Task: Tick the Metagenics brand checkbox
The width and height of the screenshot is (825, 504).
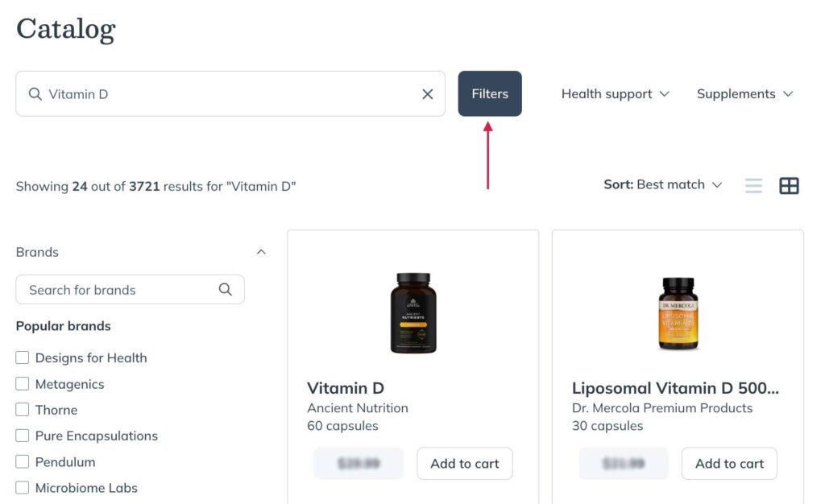Action: pyautogui.click(x=23, y=384)
